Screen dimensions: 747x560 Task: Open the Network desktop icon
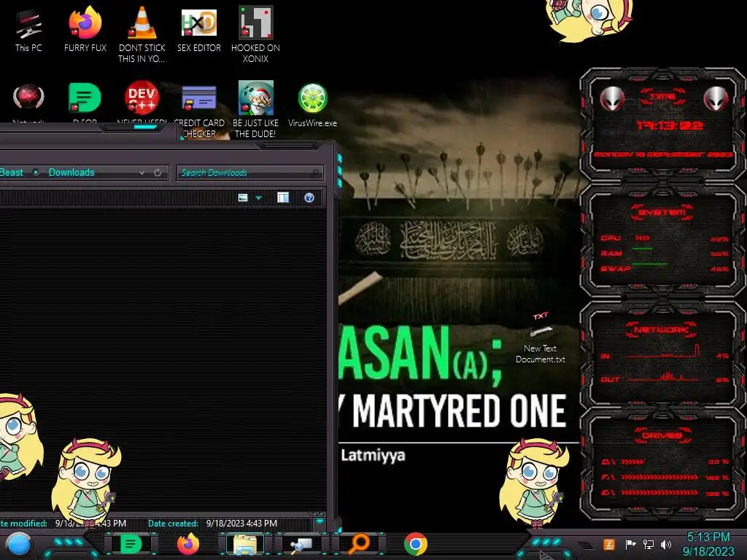28,101
